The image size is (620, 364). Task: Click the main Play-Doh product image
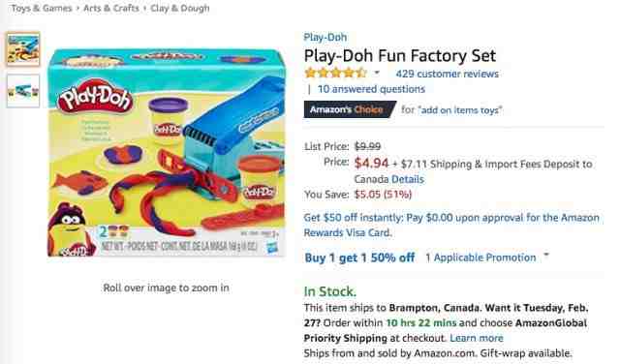[x=166, y=153]
